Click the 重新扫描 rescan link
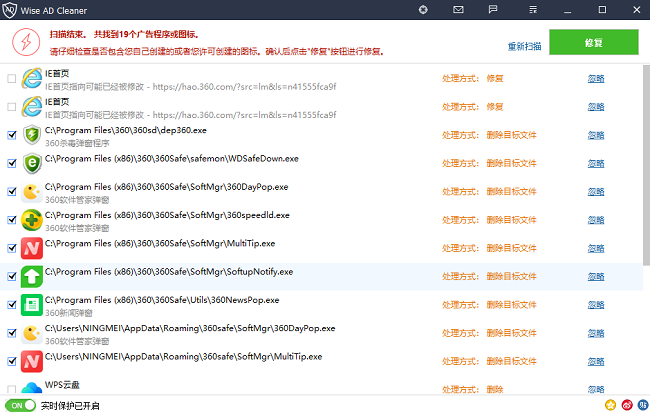Image resolution: width=650 pixels, height=416 pixels. coord(523,46)
